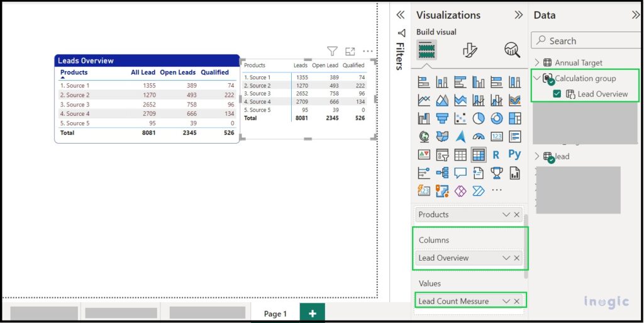This screenshot has width=644, height=323.
Task: Remove Products field from Rows
Action: tap(517, 215)
